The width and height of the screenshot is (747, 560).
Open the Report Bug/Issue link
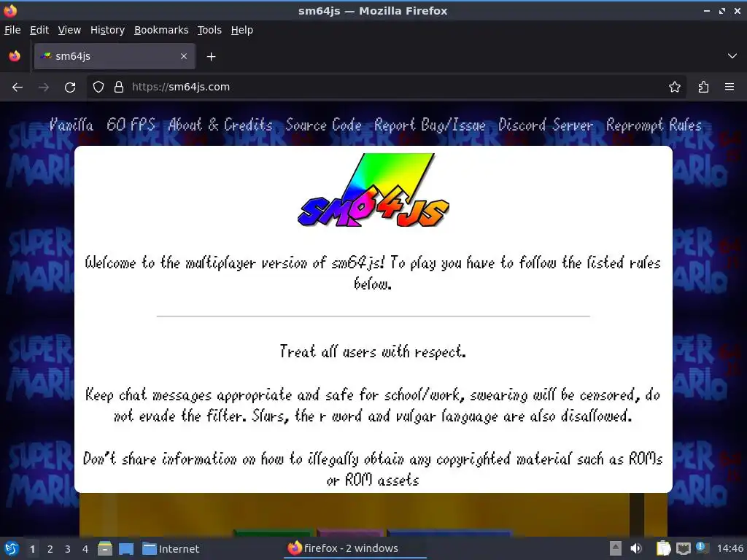click(430, 125)
